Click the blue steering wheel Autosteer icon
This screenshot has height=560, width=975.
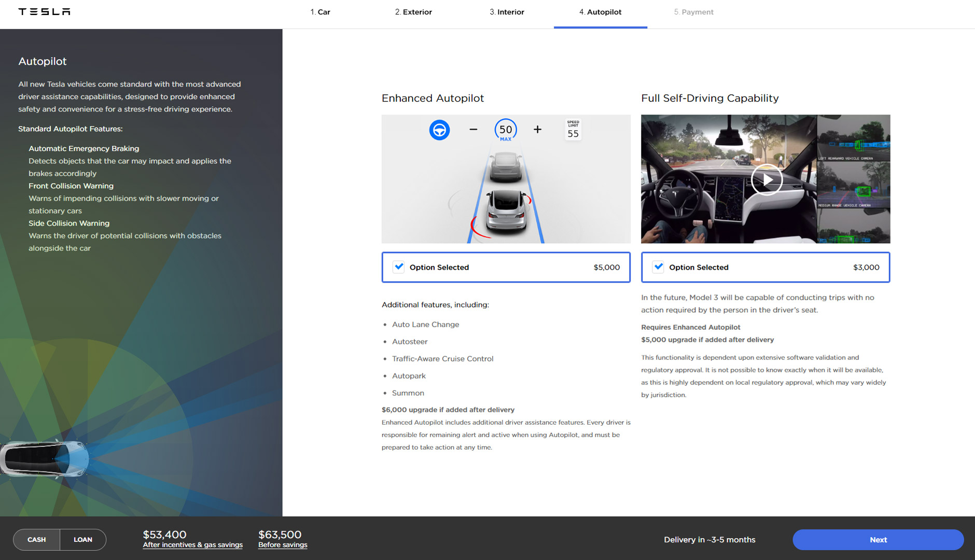(439, 130)
